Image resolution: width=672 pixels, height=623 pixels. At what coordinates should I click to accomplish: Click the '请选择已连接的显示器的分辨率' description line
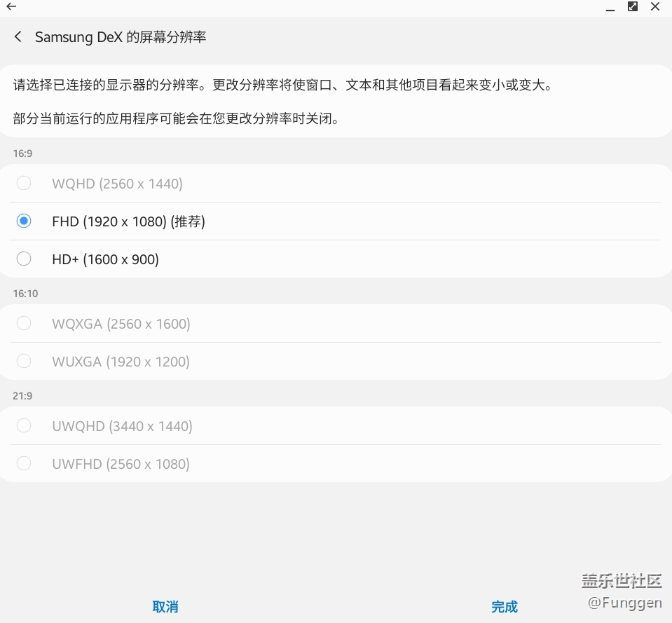pos(283,85)
